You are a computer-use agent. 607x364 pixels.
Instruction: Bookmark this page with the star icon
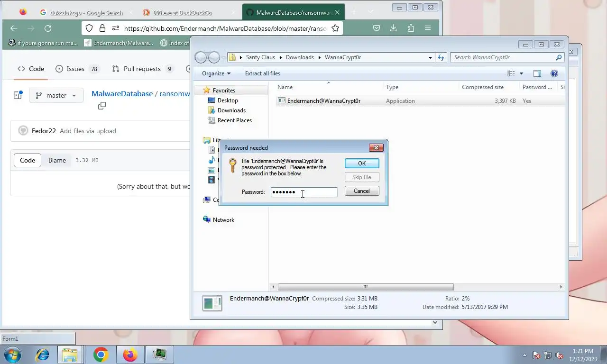[335, 28]
